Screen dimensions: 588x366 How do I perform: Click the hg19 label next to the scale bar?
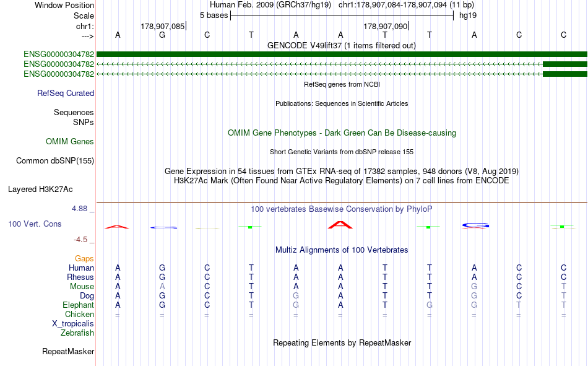point(468,15)
